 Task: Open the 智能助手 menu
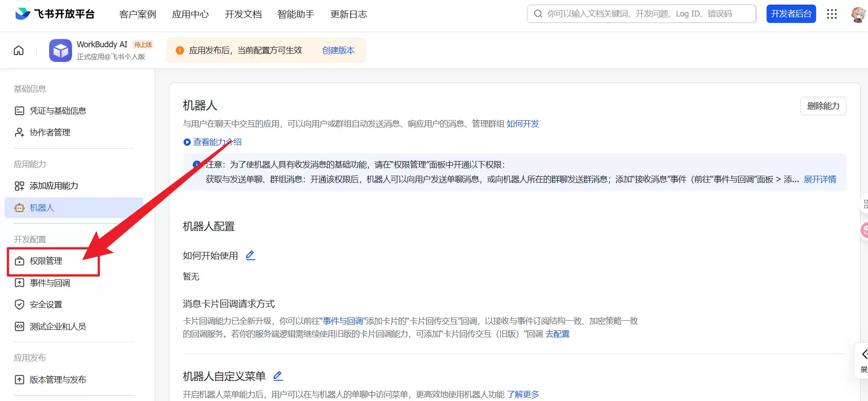click(x=296, y=14)
